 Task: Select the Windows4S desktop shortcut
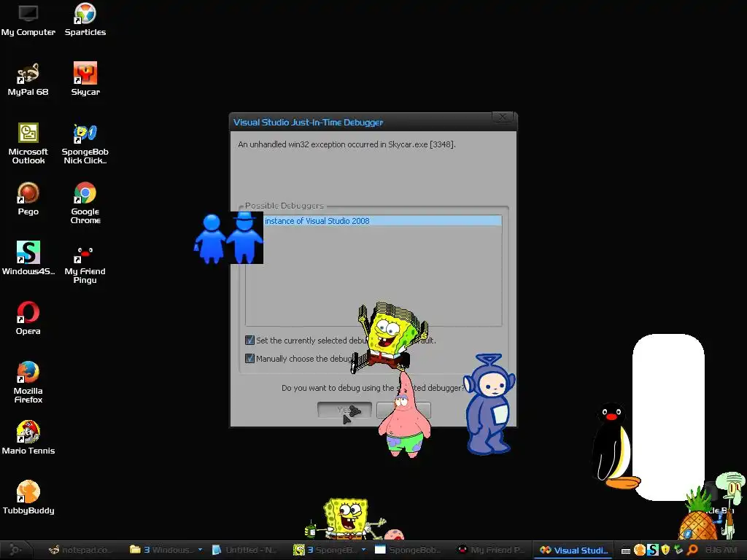[28, 259]
